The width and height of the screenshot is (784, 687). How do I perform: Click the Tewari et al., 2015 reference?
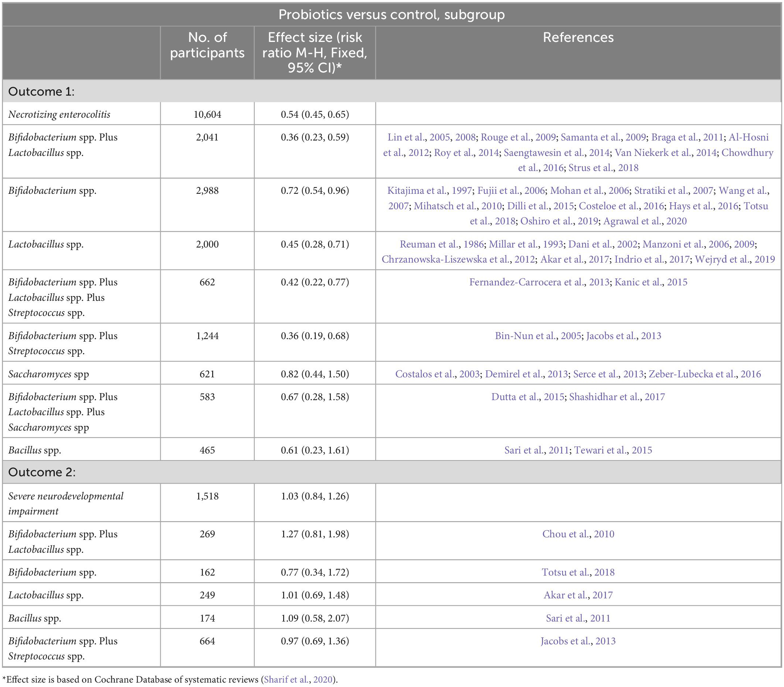coord(613,451)
